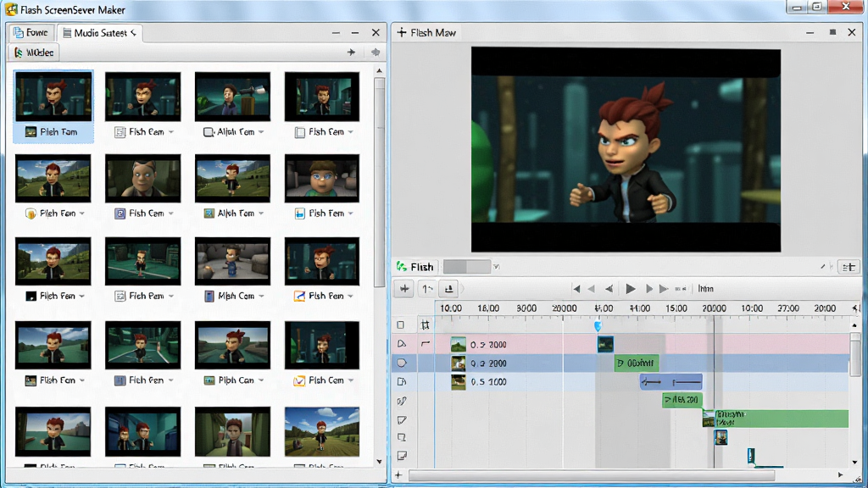Viewport: 868px width, 488px height.
Task: Click the gray previous-frame arrow
Action: [x=591, y=289]
